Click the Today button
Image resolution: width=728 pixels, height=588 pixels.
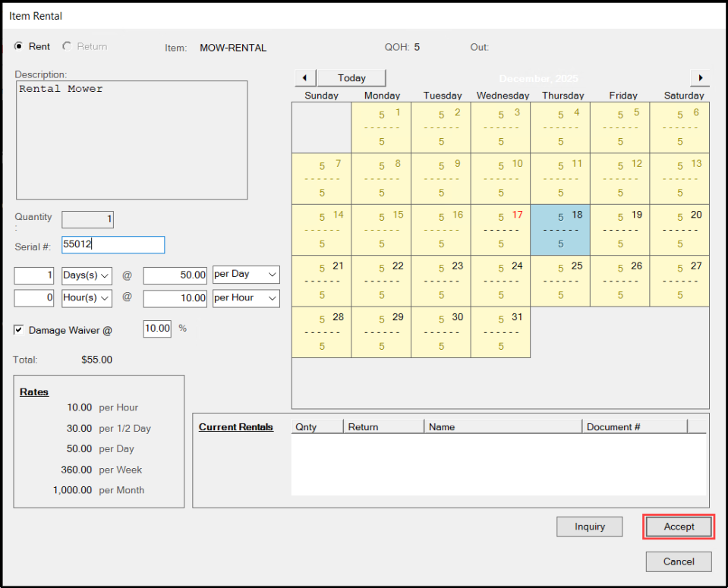[x=351, y=78]
